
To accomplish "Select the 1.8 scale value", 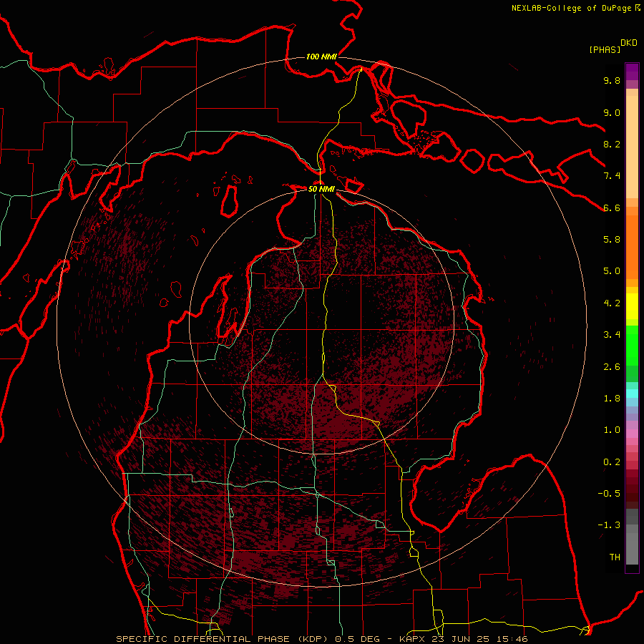I will tap(612, 399).
